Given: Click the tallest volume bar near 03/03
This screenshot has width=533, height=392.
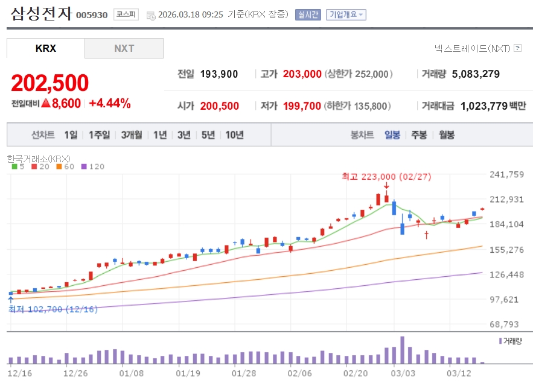Looking at the screenshot, I should point(402,350).
